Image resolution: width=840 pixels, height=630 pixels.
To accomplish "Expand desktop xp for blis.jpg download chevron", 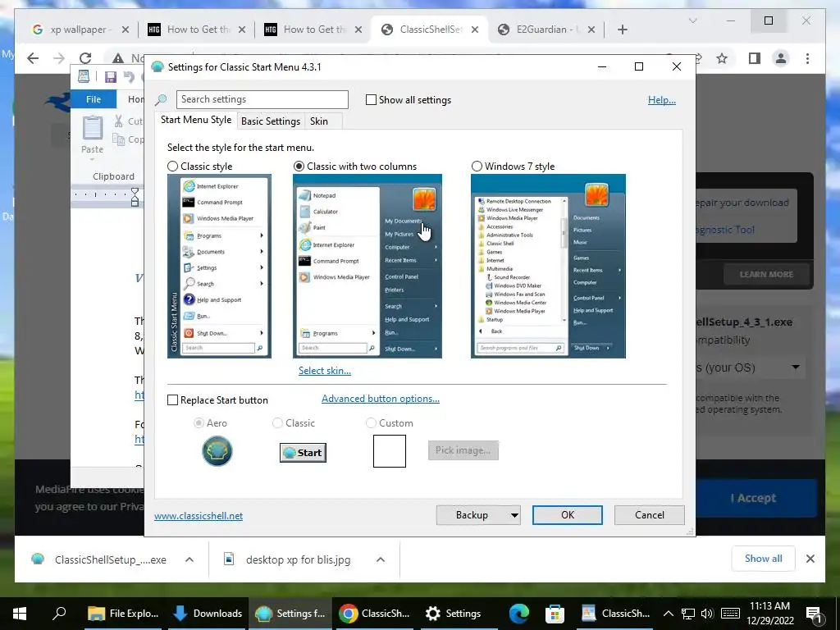I will (381, 559).
